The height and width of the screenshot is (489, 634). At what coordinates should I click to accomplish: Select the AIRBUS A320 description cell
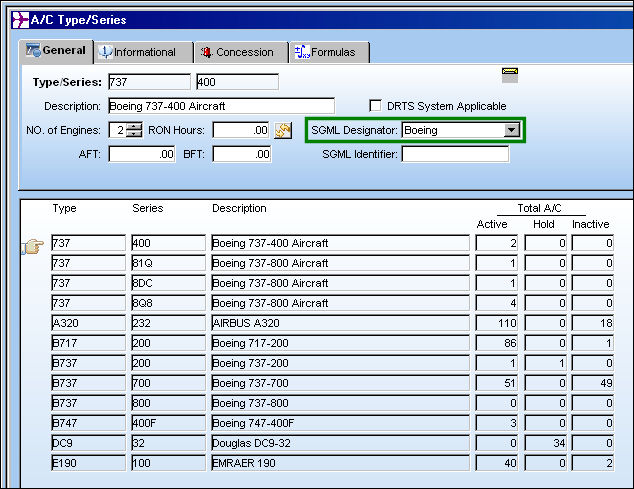coord(340,323)
